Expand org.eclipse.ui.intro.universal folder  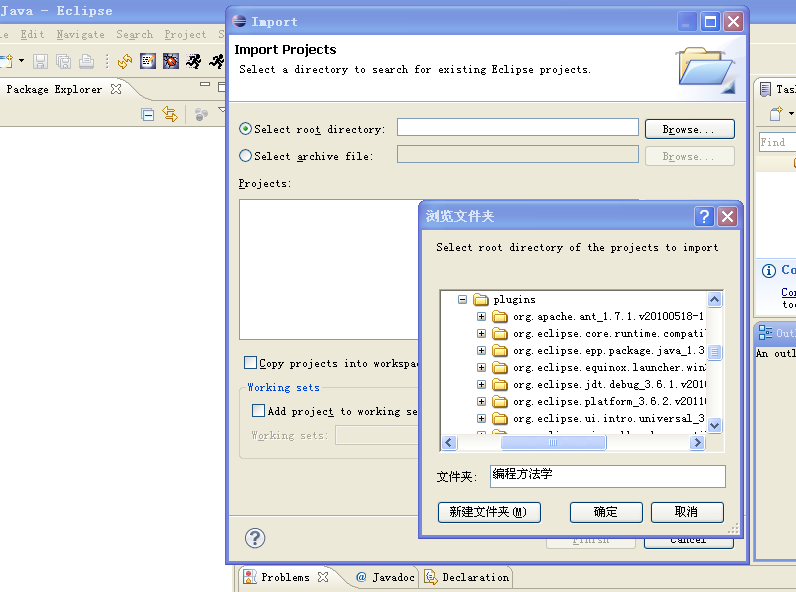[x=481, y=418]
